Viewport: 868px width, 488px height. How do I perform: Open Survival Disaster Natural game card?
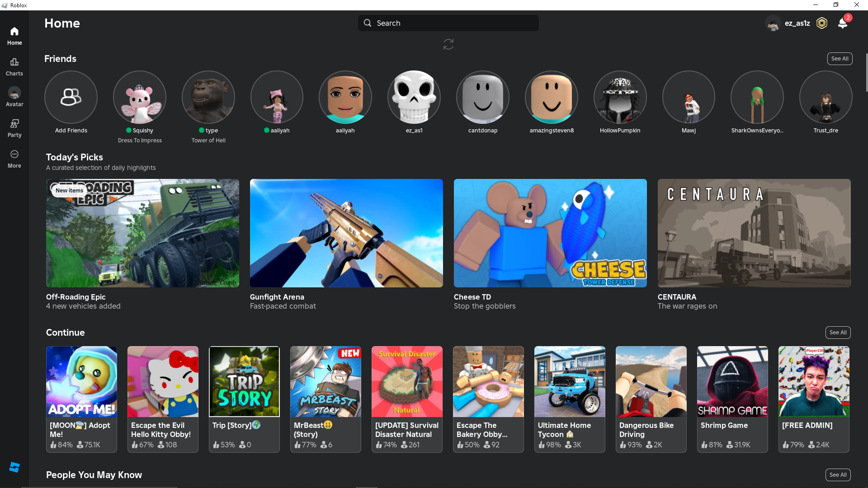[x=407, y=399]
